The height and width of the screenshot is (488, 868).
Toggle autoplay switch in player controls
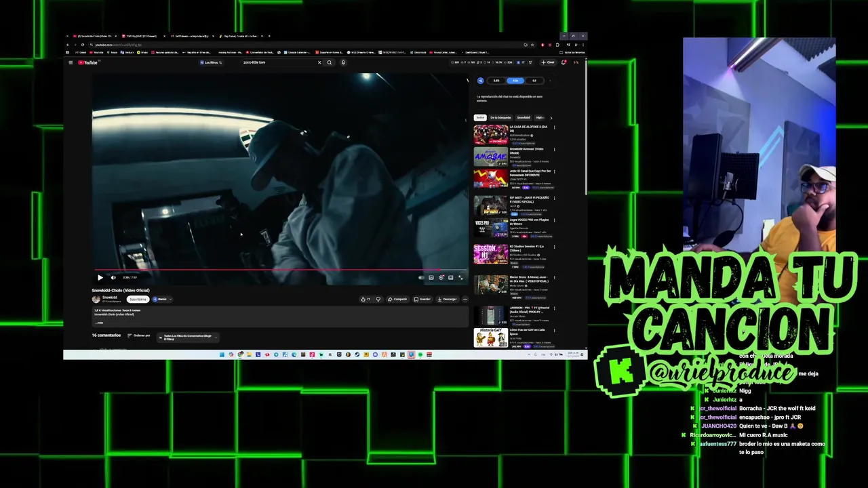click(421, 277)
